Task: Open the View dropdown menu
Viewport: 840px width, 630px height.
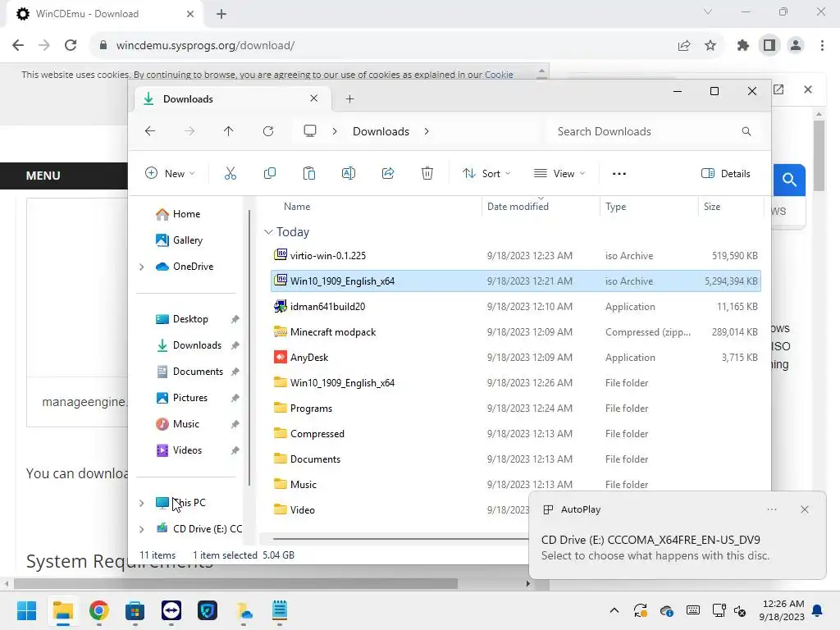Action: (x=559, y=174)
